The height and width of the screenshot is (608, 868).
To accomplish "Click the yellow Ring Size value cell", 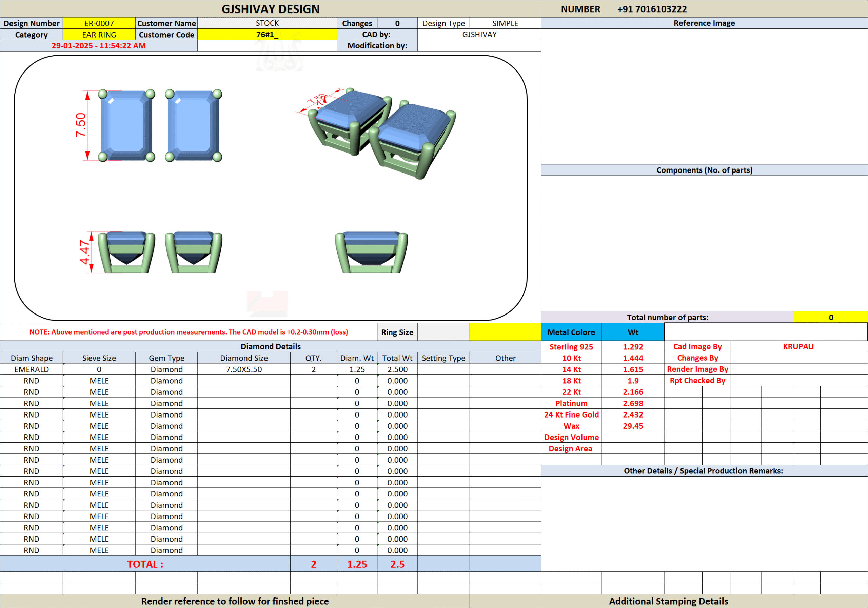I will (x=505, y=332).
